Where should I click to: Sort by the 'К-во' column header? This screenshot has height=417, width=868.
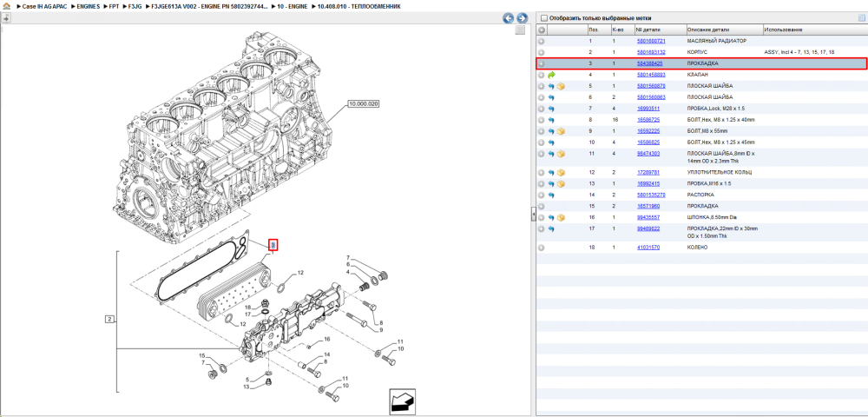(x=621, y=30)
